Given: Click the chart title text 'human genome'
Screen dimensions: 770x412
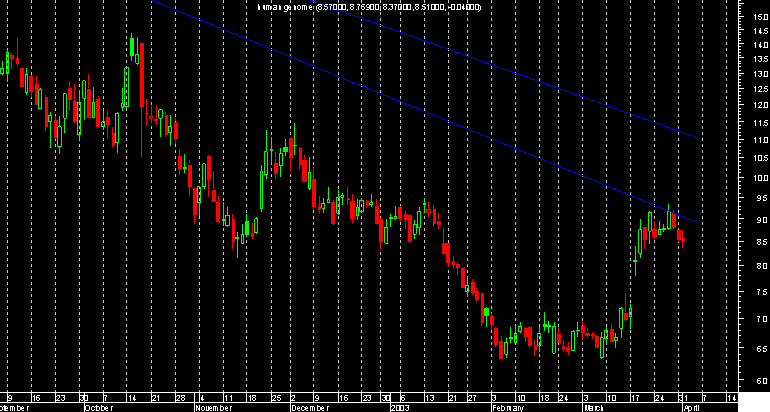Looking at the screenshot, I should pos(286,7).
